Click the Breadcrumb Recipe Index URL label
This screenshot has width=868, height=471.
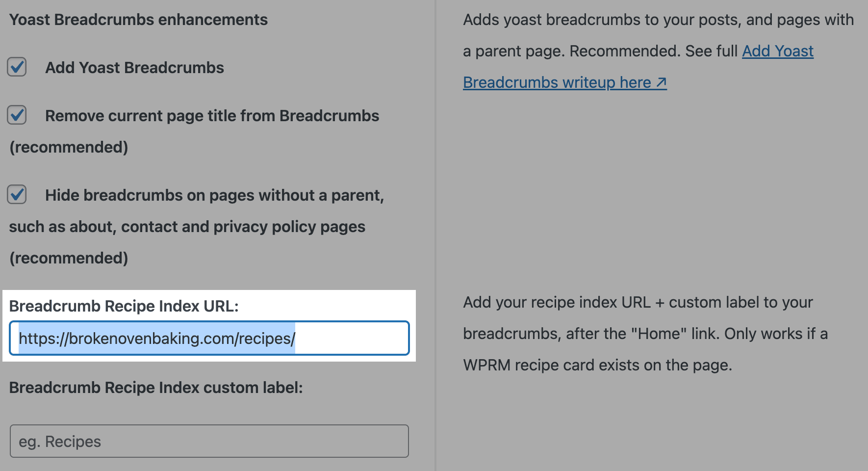(x=124, y=306)
